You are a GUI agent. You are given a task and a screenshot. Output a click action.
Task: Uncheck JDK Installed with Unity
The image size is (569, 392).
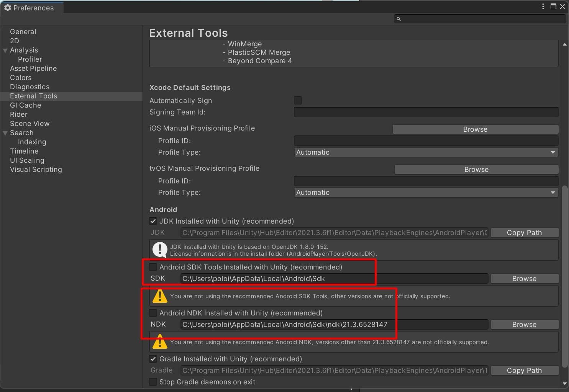point(153,221)
